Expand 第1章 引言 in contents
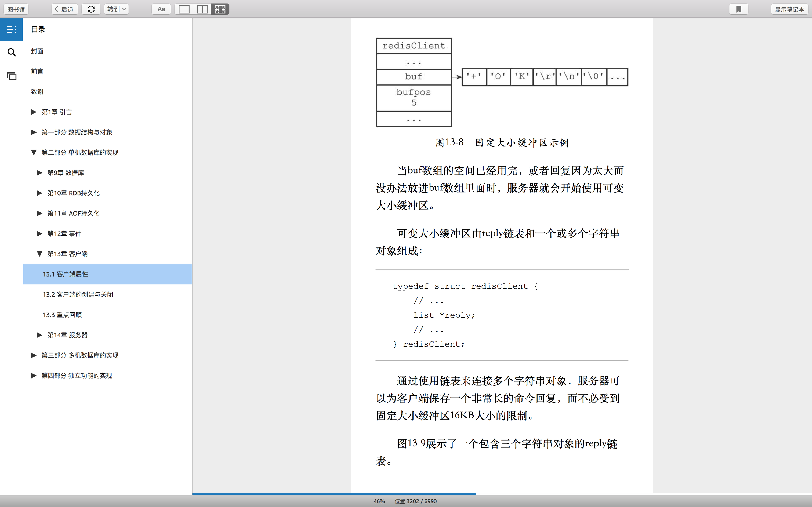Image resolution: width=812 pixels, height=507 pixels. point(34,112)
